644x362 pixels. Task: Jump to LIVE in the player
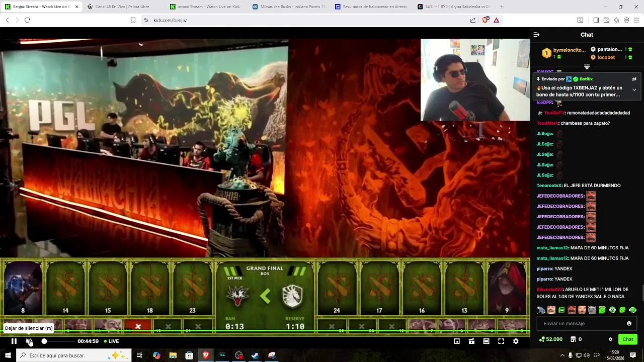click(x=111, y=341)
